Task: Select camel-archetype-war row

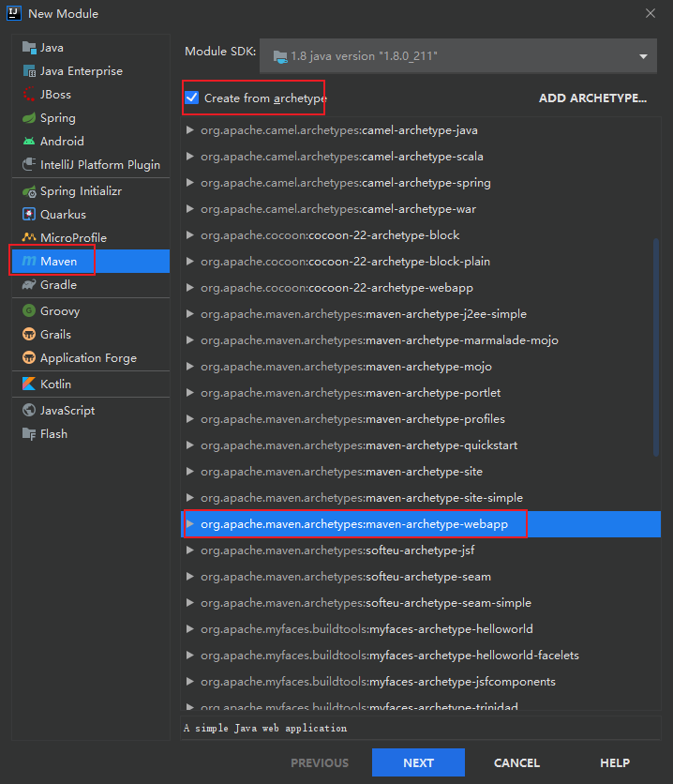Action: click(x=421, y=209)
